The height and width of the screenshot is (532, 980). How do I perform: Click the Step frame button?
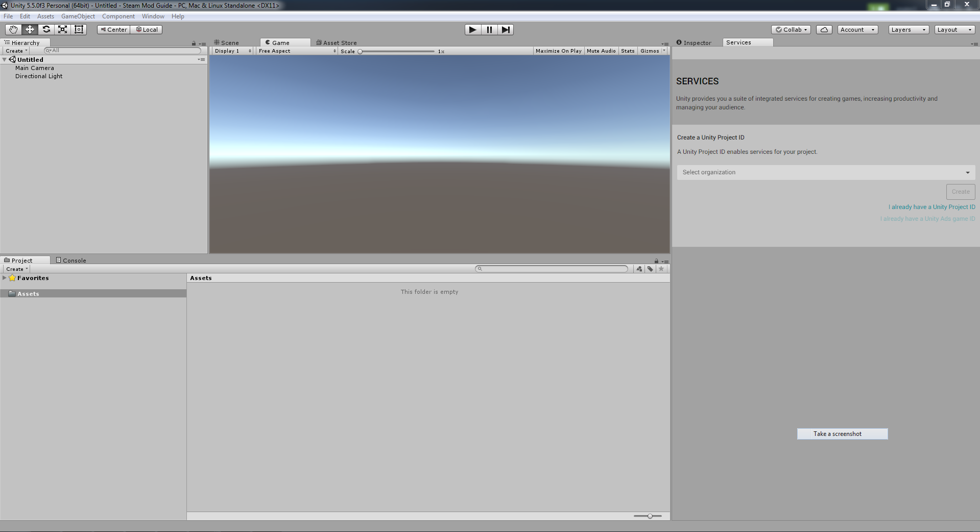pyautogui.click(x=506, y=30)
